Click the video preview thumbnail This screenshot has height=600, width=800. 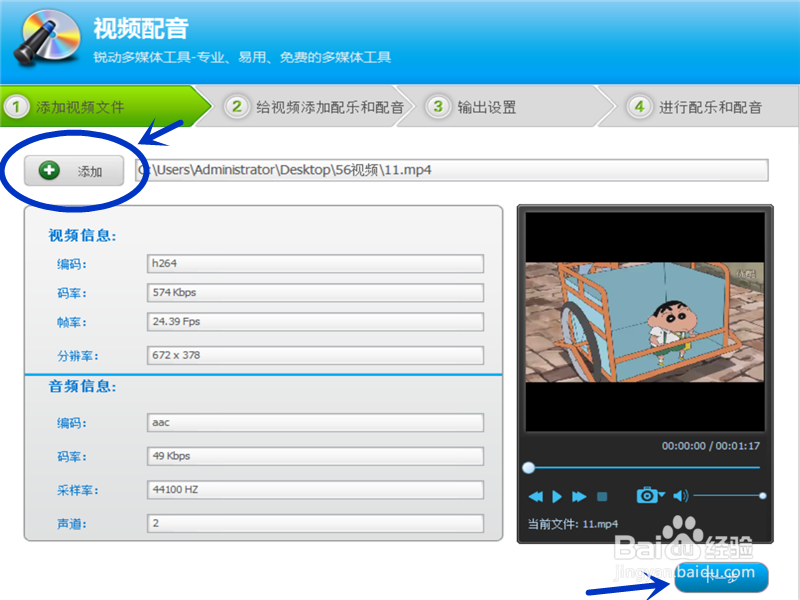coord(643,320)
